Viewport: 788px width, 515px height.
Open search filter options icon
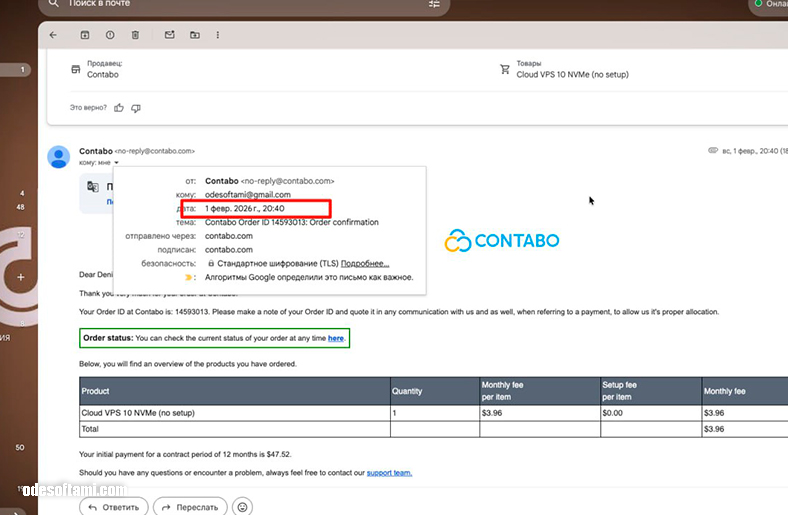[x=434, y=4]
